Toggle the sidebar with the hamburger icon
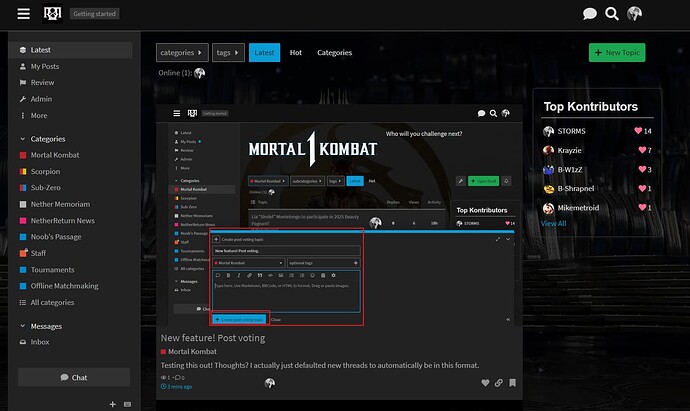This screenshot has height=411, width=690. (x=23, y=14)
